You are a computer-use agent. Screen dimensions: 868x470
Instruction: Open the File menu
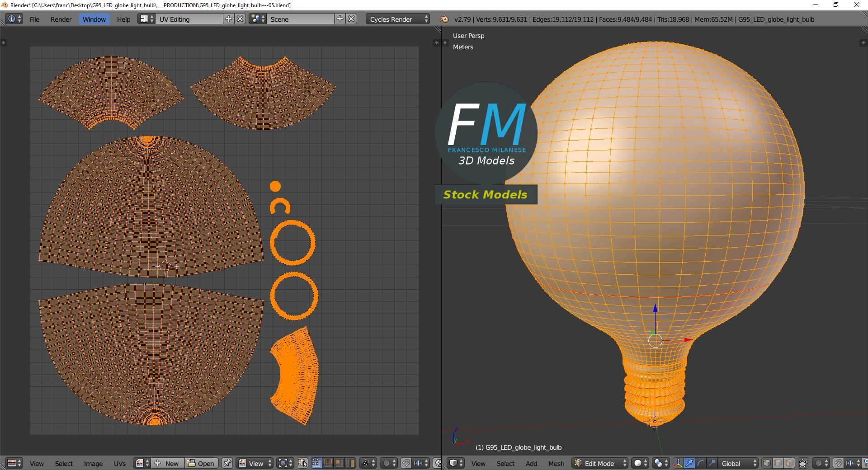[x=34, y=19]
